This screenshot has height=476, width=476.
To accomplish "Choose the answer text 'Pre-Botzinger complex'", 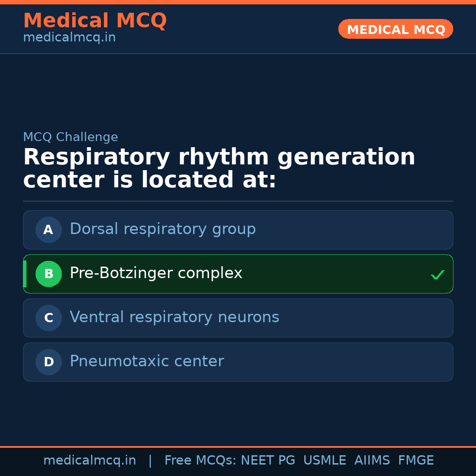I will [x=156, y=273].
